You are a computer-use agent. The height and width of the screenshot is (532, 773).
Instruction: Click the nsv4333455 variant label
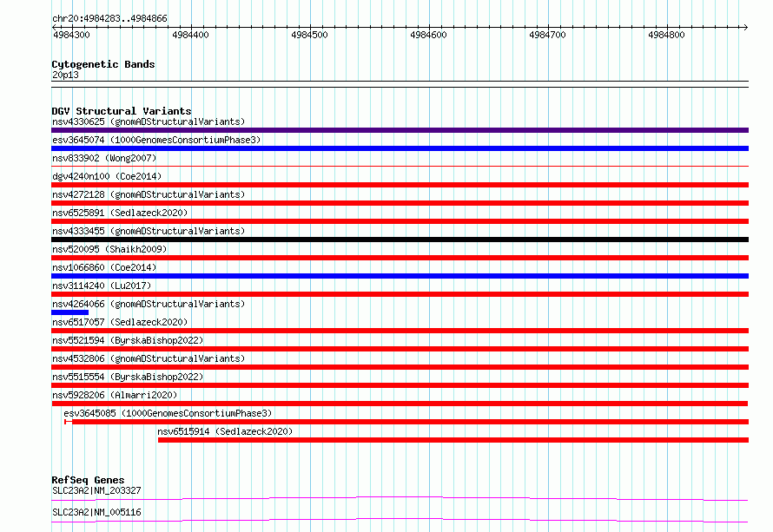149,231
